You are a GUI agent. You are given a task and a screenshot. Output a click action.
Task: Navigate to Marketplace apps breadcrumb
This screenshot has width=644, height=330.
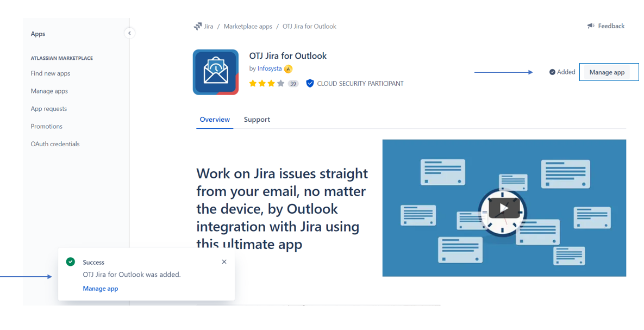(248, 26)
